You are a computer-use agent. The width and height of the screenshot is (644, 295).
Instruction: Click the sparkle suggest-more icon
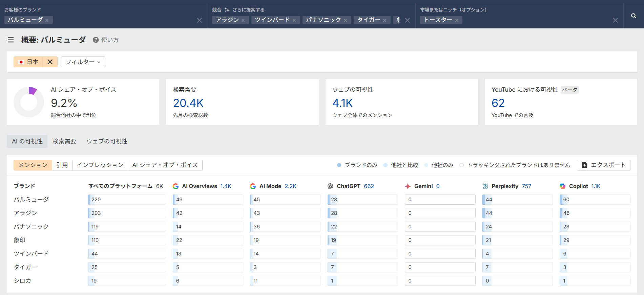(x=227, y=10)
